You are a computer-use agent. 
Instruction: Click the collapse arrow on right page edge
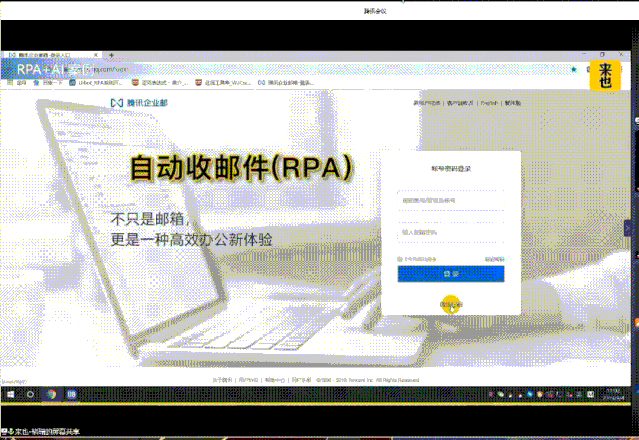point(627,228)
